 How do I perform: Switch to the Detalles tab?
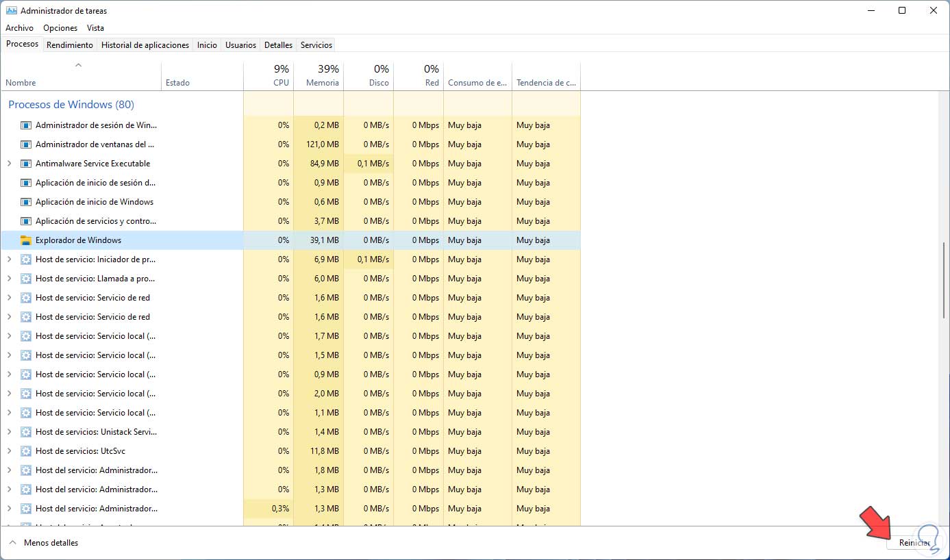[279, 45]
